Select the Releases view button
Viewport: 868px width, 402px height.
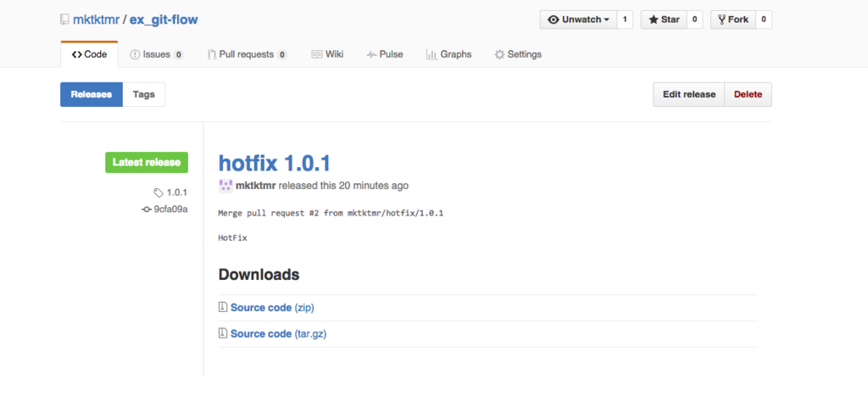(92, 95)
